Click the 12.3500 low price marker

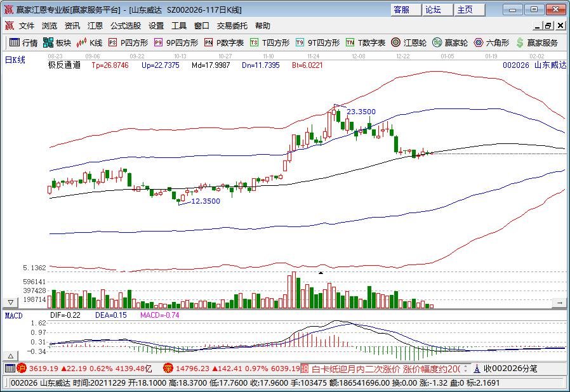[x=206, y=201]
